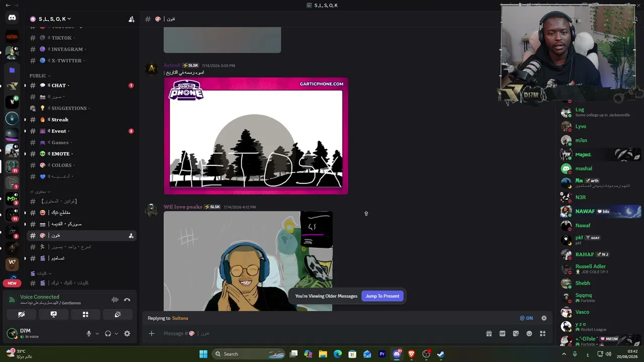Open the soundboard in the voice panel

pyautogui.click(x=117, y=314)
